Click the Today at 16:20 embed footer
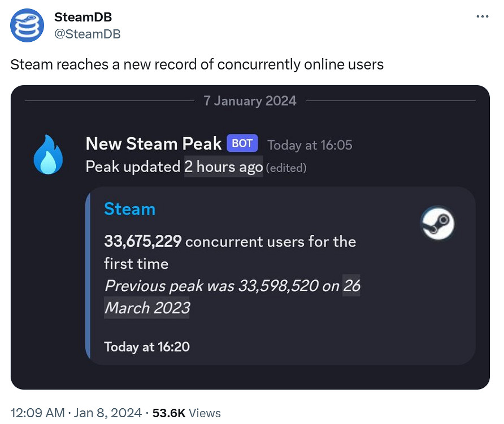 click(x=147, y=346)
